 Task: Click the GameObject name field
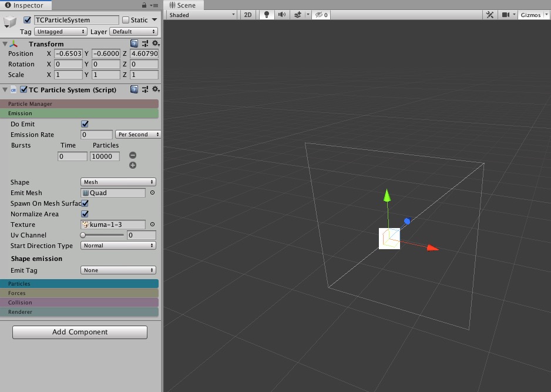76,20
